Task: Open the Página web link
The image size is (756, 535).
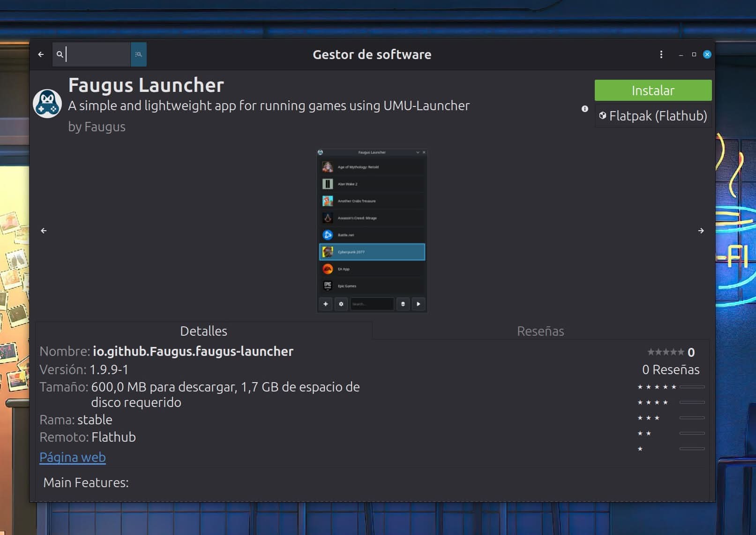Action: pos(73,457)
